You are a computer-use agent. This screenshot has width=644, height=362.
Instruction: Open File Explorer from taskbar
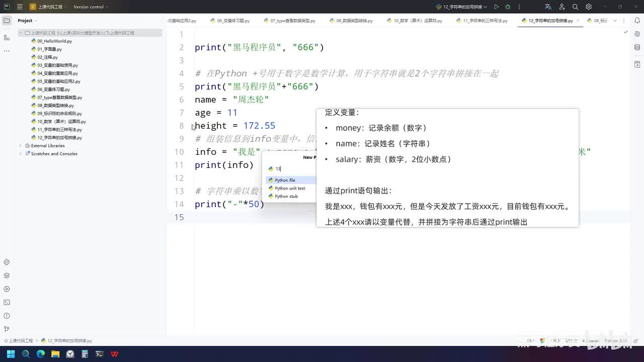(x=55, y=354)
